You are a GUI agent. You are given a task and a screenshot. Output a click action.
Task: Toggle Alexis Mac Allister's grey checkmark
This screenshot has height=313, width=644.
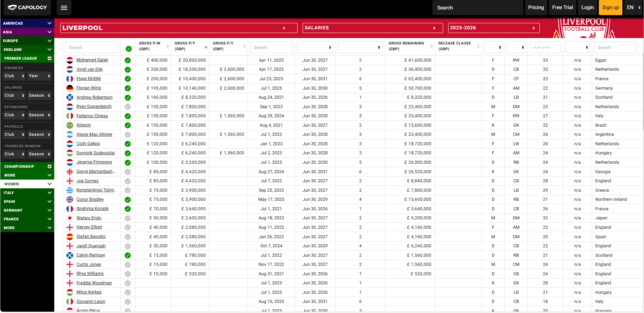click(x=128, y=135)
